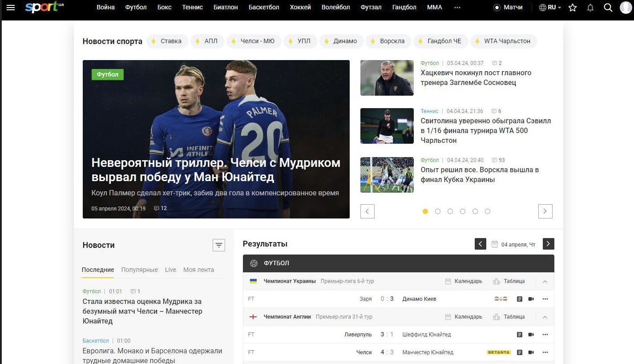Open comments on Хацкевич article

tap(497, 63)
